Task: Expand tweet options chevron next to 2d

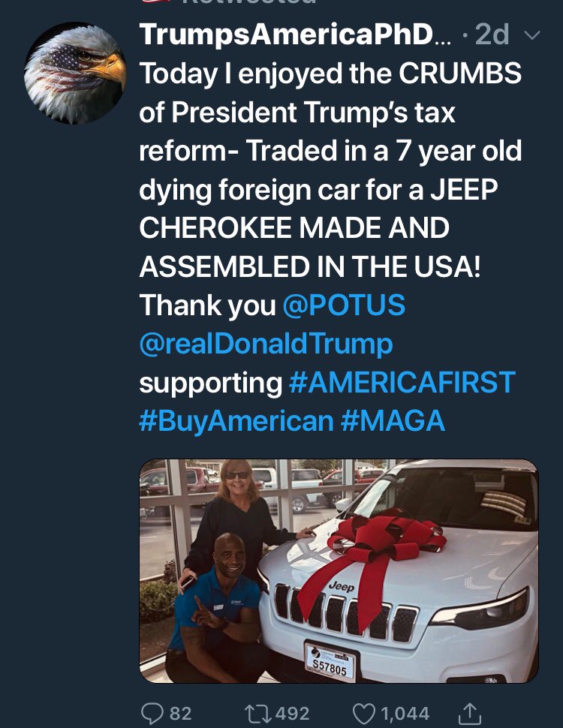Action: [x=531, y=35]
